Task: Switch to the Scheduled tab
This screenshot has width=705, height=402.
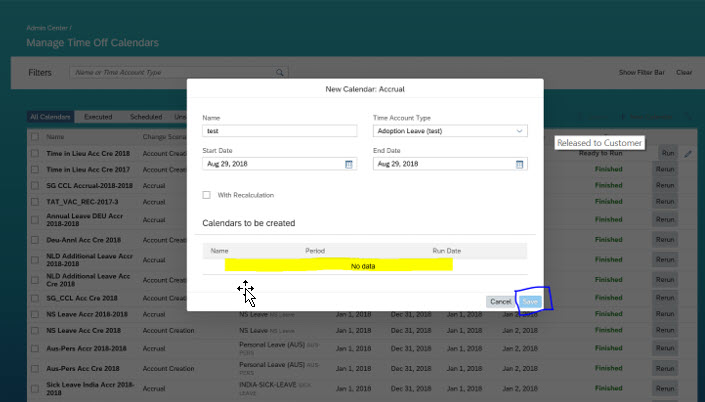Action: 146,117
